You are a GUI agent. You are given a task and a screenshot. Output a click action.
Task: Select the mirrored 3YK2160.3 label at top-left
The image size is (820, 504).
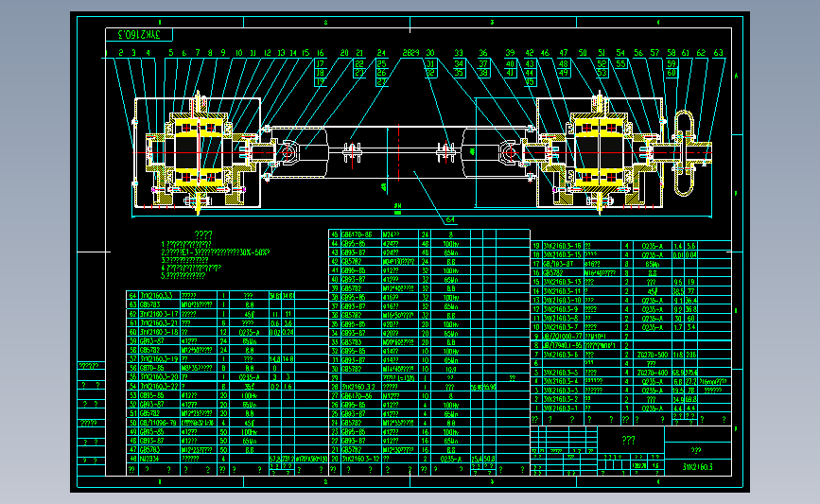(x=139, y=35)
